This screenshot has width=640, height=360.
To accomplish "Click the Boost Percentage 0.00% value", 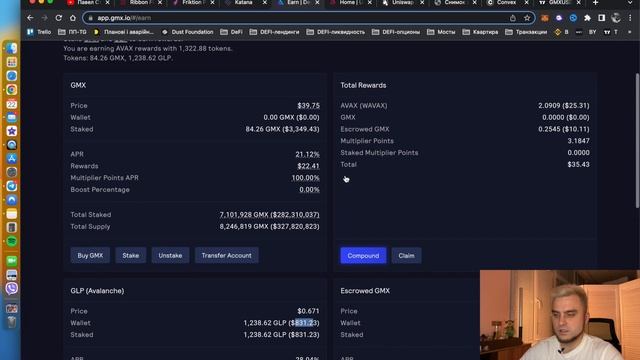I will [309, 190].
